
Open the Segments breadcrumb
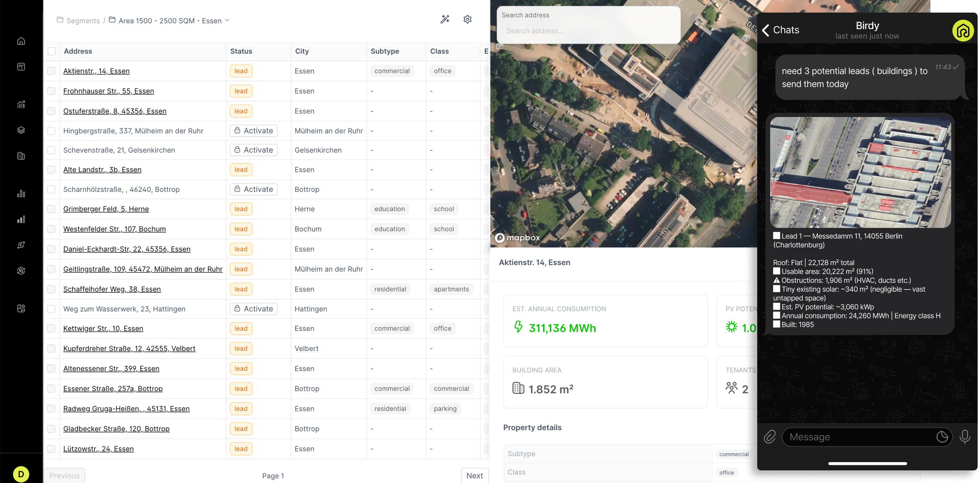83,20
